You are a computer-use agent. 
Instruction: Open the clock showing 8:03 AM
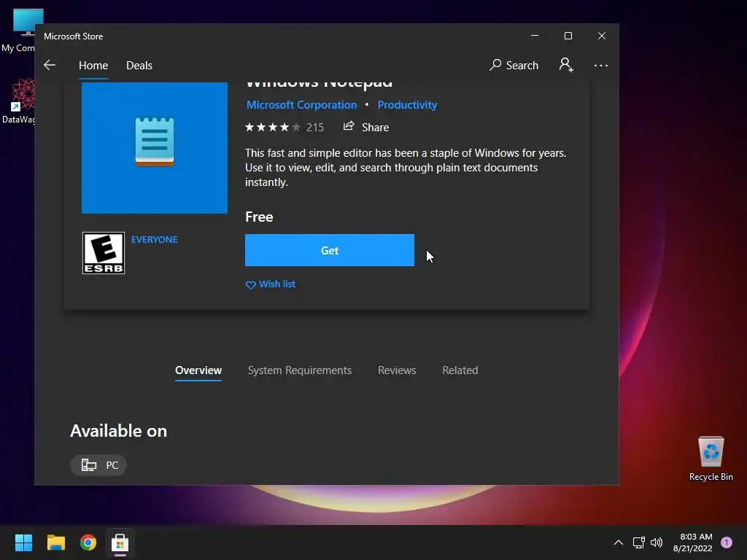click(693, 542)
